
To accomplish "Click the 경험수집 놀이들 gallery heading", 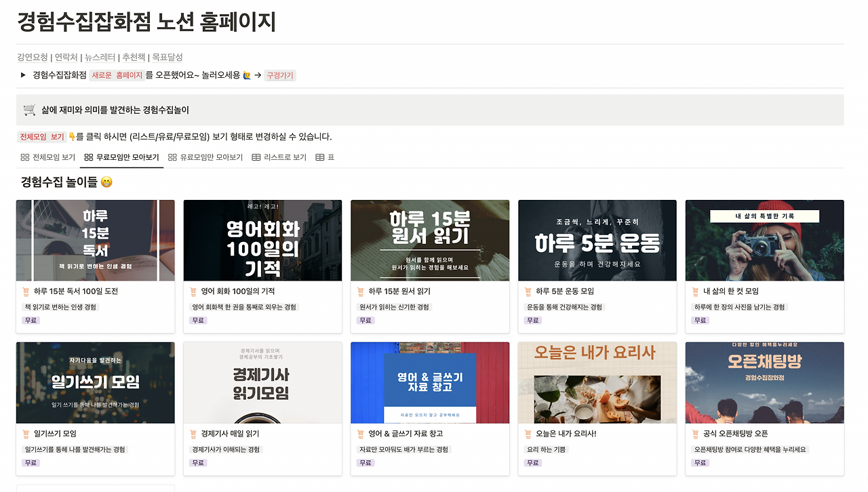I will (x=66, y=182).
